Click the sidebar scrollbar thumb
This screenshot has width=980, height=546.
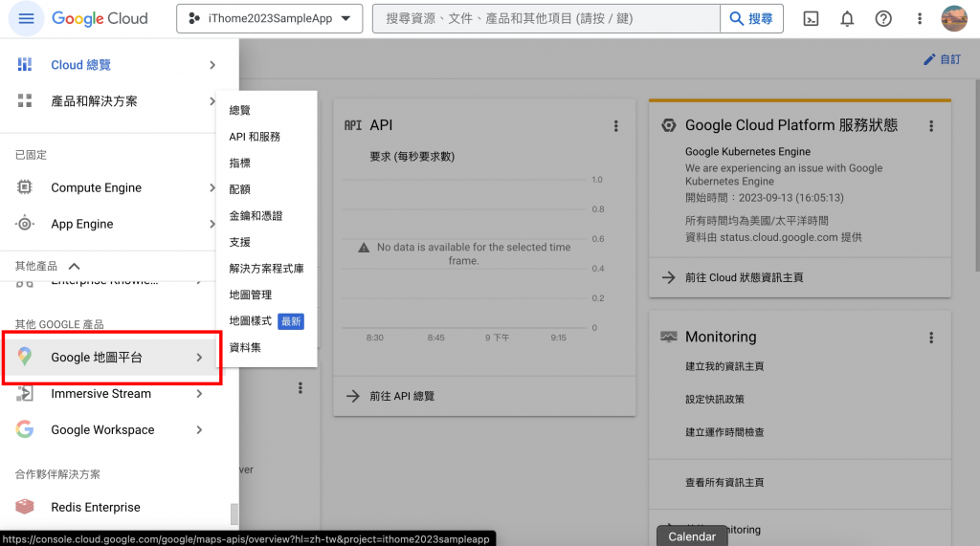(x=234, y=514)
